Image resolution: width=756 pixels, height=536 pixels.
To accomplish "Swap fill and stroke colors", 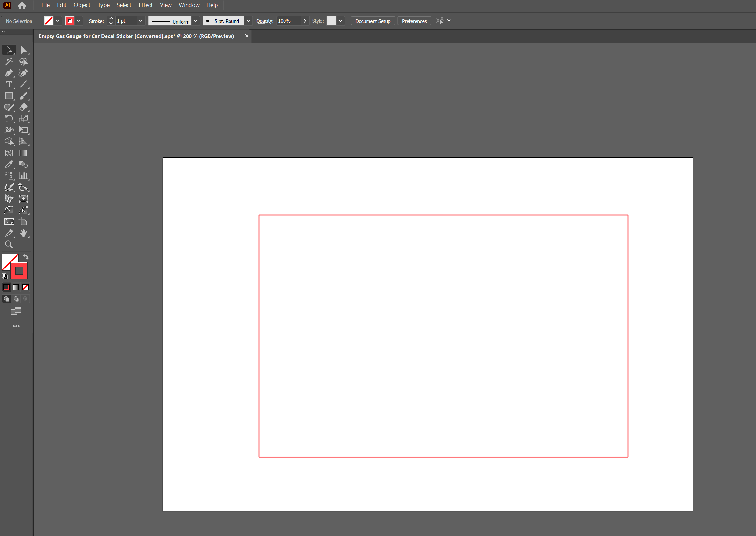I will pos(26,257).
